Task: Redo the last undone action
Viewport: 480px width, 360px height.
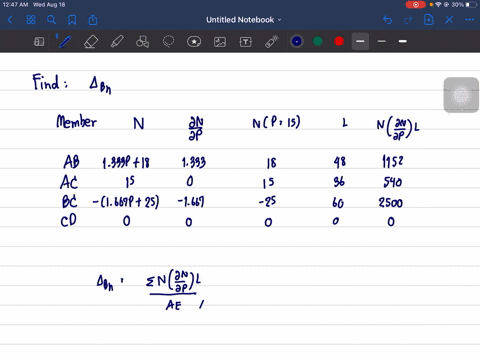Action: [408, 20]
